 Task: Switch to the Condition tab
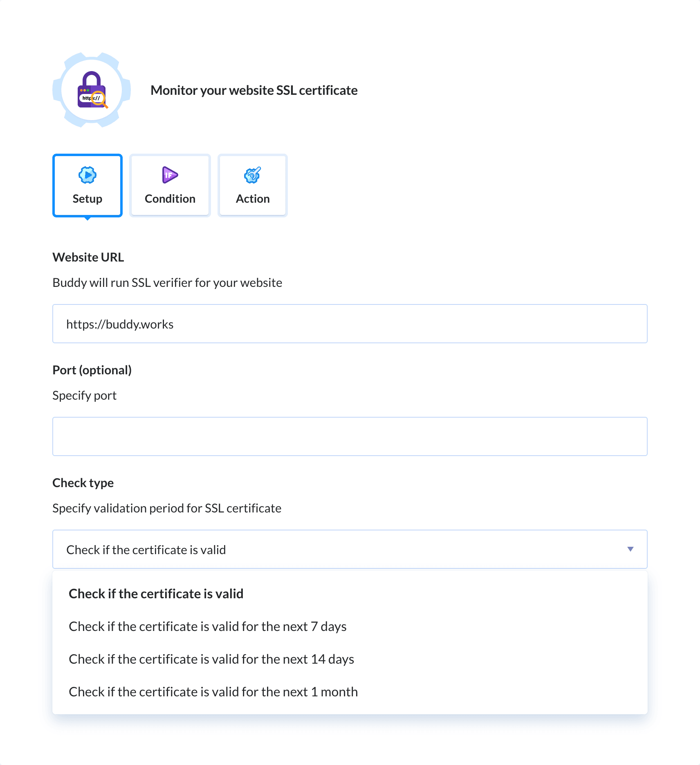click(169, 185)
